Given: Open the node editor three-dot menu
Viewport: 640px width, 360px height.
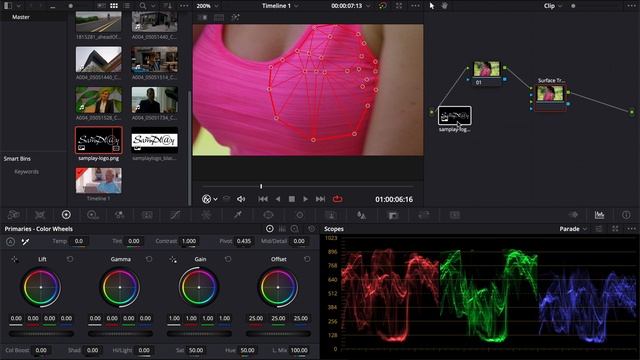Looking at the screenshot, I should tap(631, 6).
